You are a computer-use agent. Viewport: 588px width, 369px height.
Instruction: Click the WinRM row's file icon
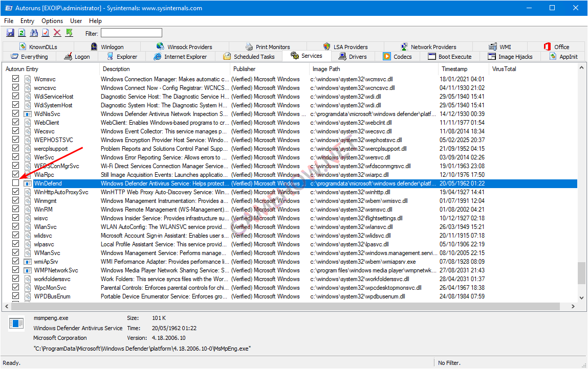[x=28, y=210]
